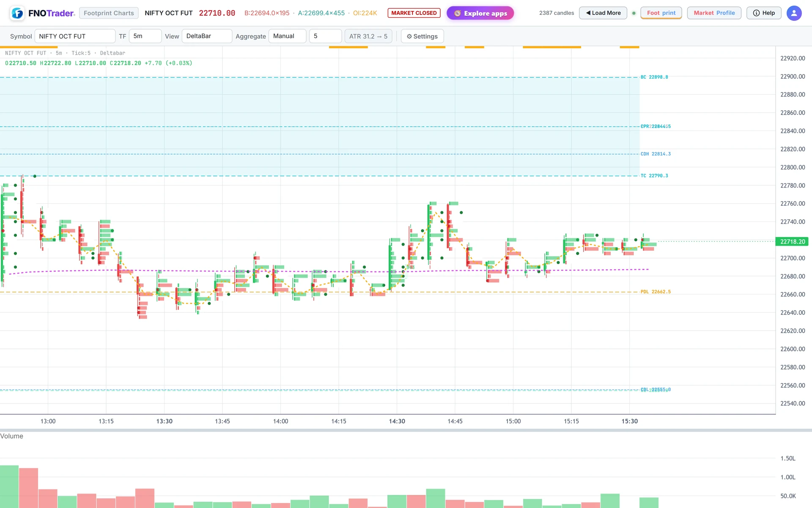Click the chart and volume pane divider
Screen dimensions: 812x508
point(406,430)
